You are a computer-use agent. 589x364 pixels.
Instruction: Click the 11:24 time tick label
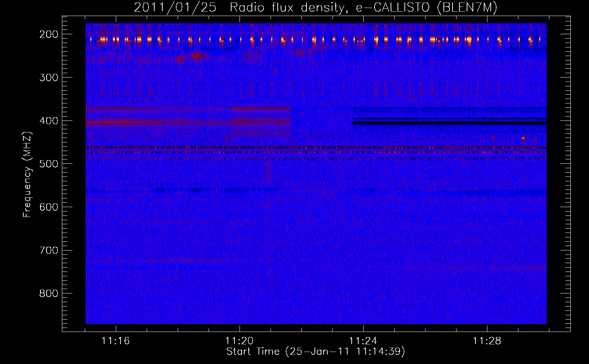pos(363,341)
